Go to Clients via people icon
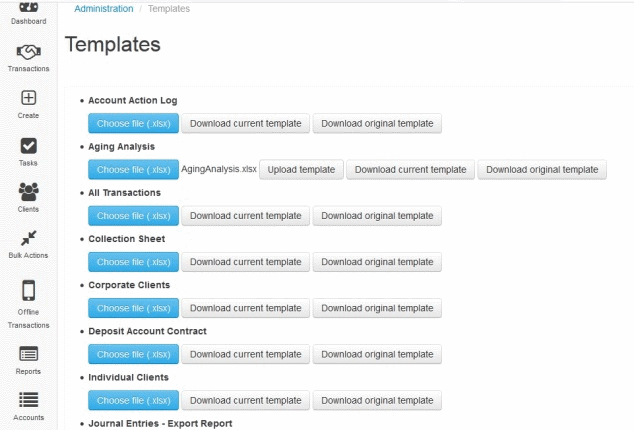This screenshot has width=634, height=430. pos(28,192)
